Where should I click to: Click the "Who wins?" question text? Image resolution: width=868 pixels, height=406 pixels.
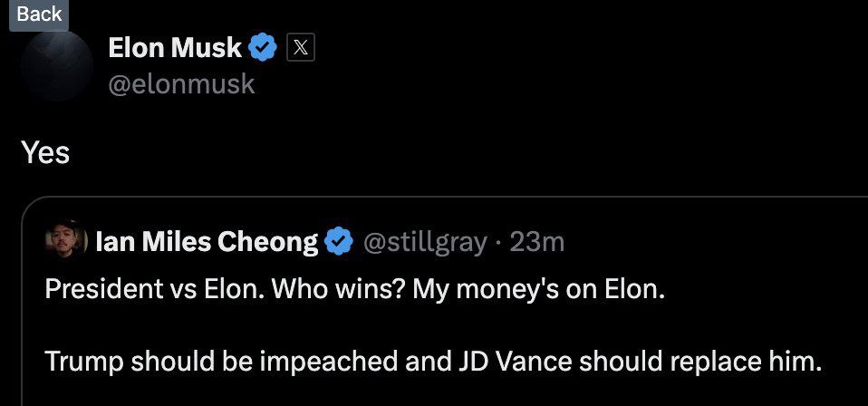pyautogui.click(x=335, y=289)
